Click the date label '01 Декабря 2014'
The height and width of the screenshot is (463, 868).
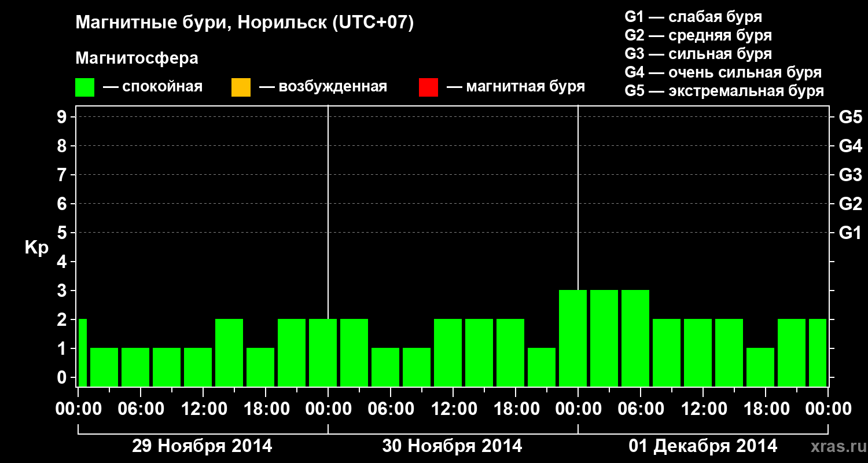(703, 446)
